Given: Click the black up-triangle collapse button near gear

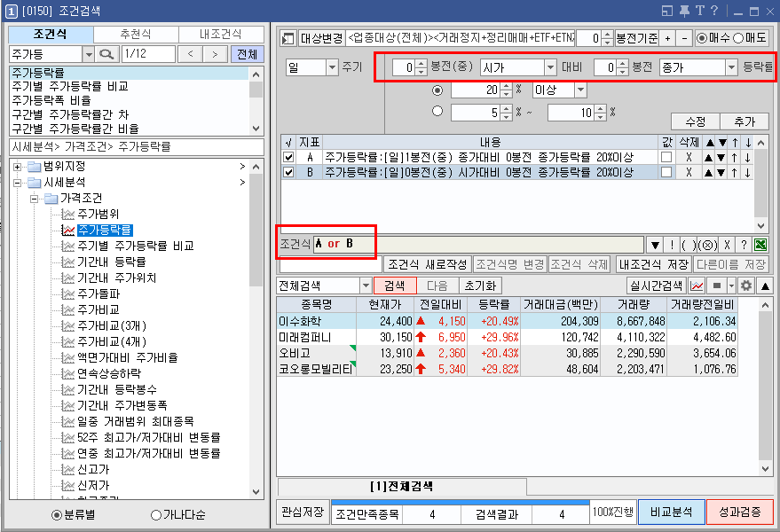Looking at the screenshot, I should [x=765, y=286].
